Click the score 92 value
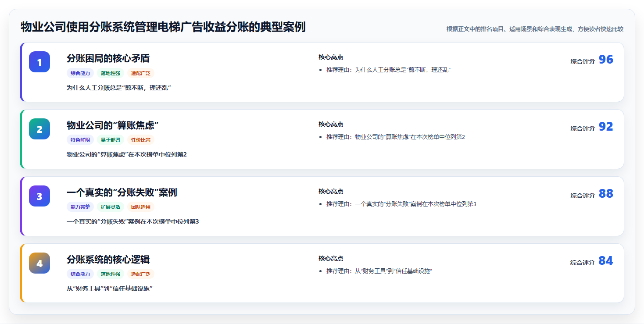 (606, 127)
